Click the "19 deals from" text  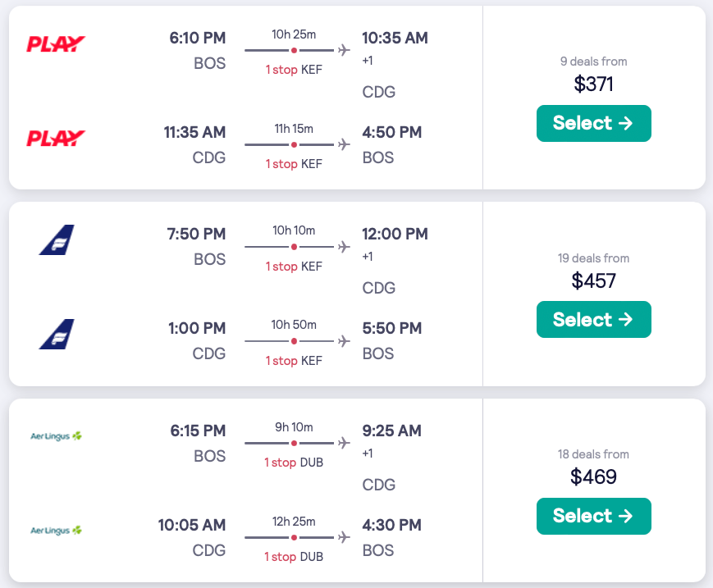[593, 258]
